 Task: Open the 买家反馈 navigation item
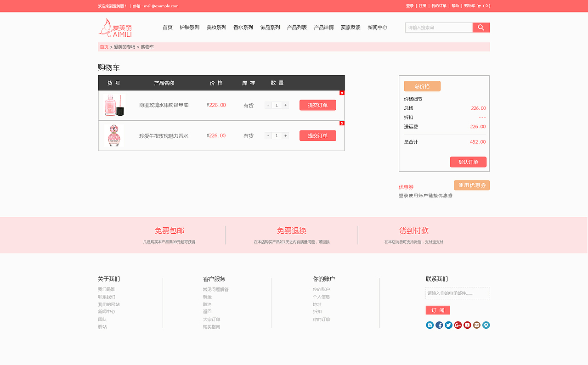pyautogui.click(x=351, y=28)
